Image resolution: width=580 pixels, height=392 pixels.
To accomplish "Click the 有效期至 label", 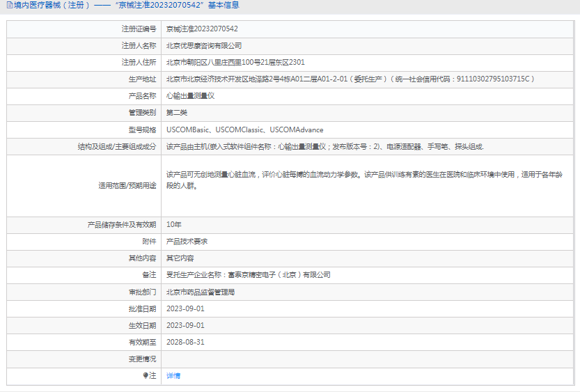I will (143, 343).
